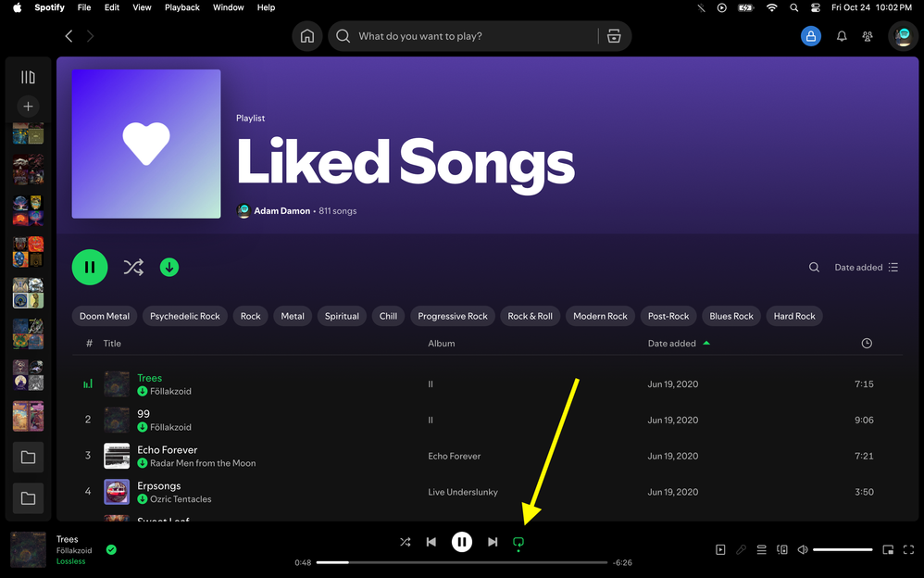The image size is (924, 578).
Task: Go to the previous track
Action: (431, 542)
